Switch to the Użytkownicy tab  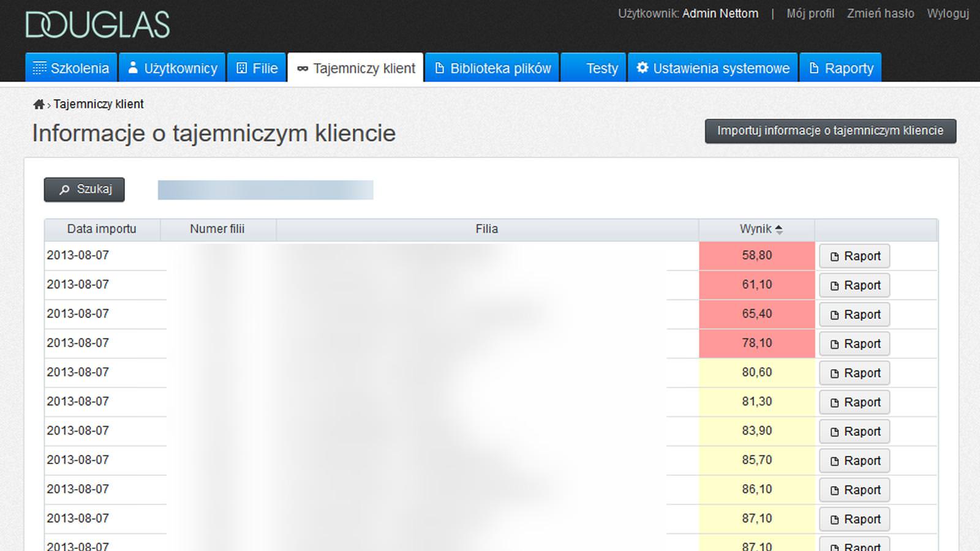click(172, 68)
